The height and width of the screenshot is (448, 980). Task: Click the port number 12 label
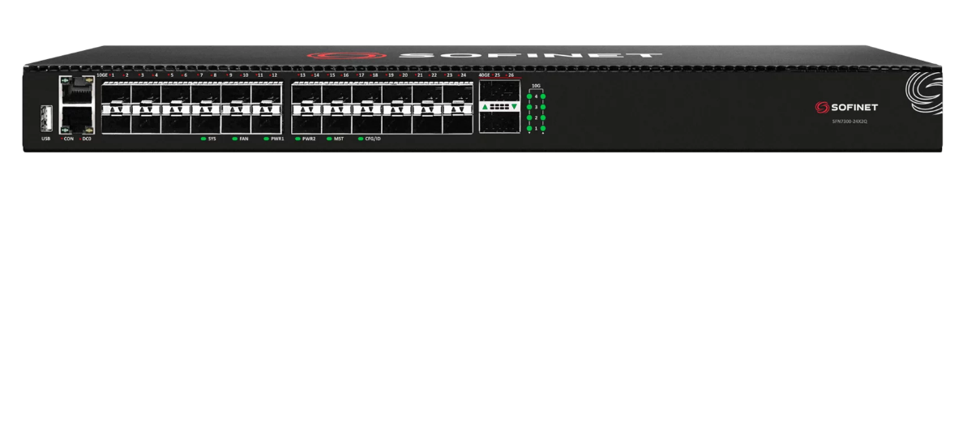point(275,75)
